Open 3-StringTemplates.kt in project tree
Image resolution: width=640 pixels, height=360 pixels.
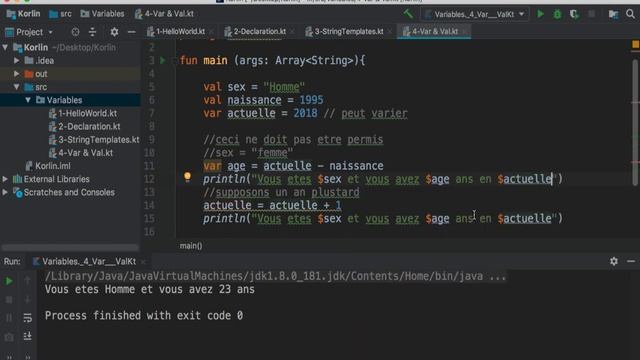click(98, 140)
